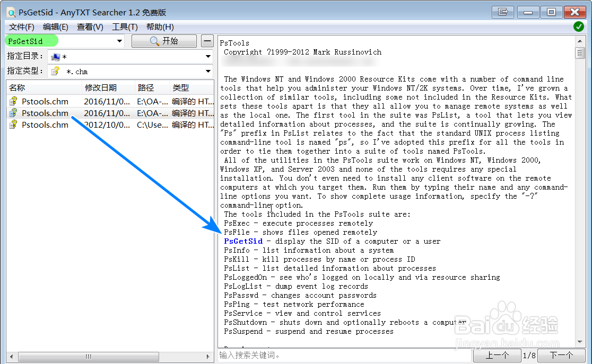Screen dimensions: 592x364
Task: Click the preview scrollbar up arrow
Action: (580, 41)
